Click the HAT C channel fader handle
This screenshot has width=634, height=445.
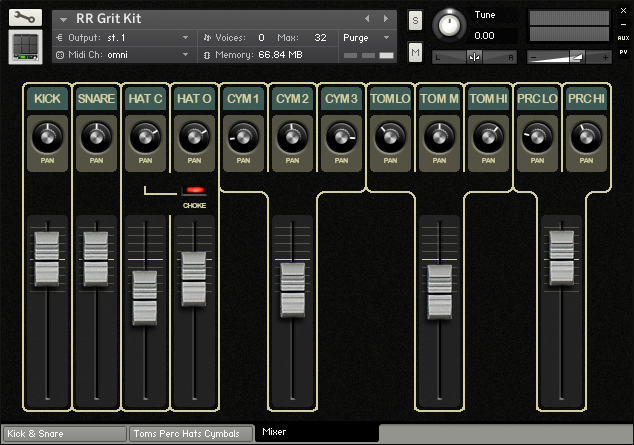pyautogui.click(x=145, y=298)
